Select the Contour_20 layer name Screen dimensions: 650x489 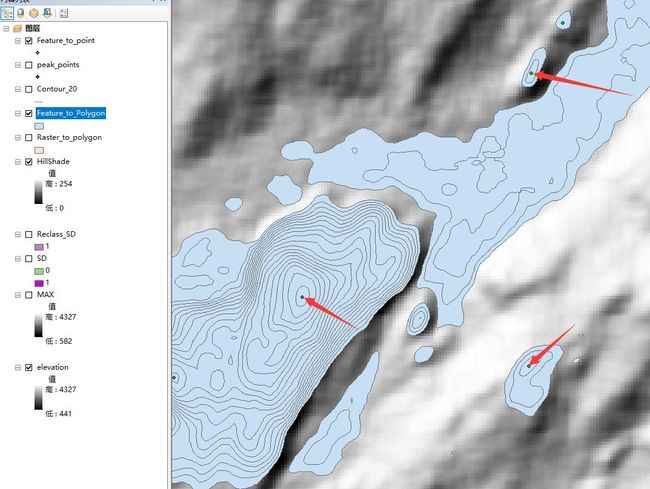tap(57, 89)
